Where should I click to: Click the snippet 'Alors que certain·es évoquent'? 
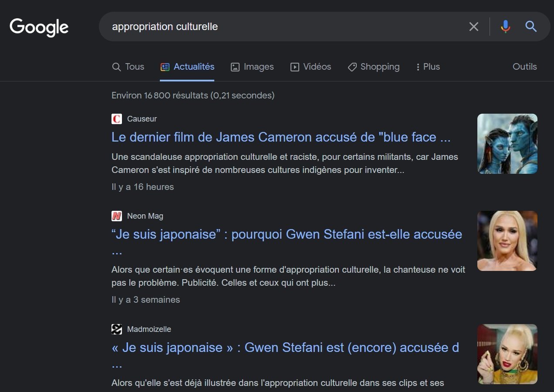pos(288,276)
